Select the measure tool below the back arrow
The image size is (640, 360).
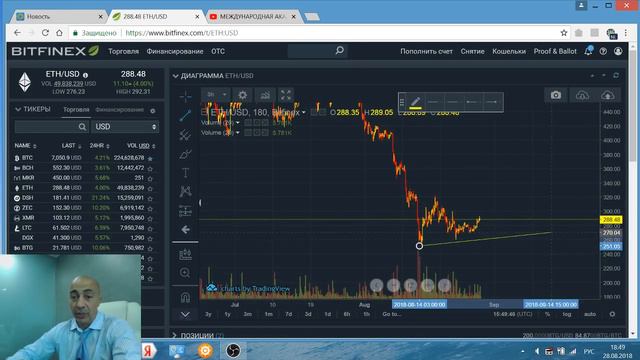[x=185, y=254]
